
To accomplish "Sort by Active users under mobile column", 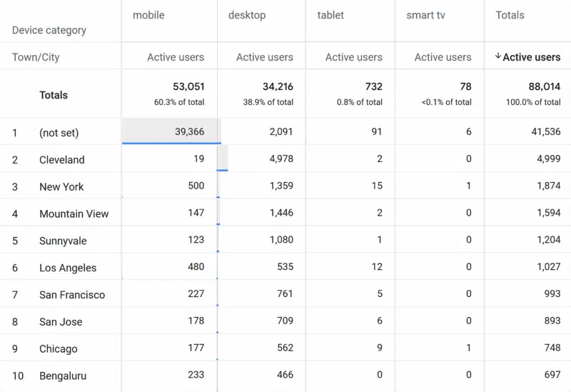I will tap(176, 57).
